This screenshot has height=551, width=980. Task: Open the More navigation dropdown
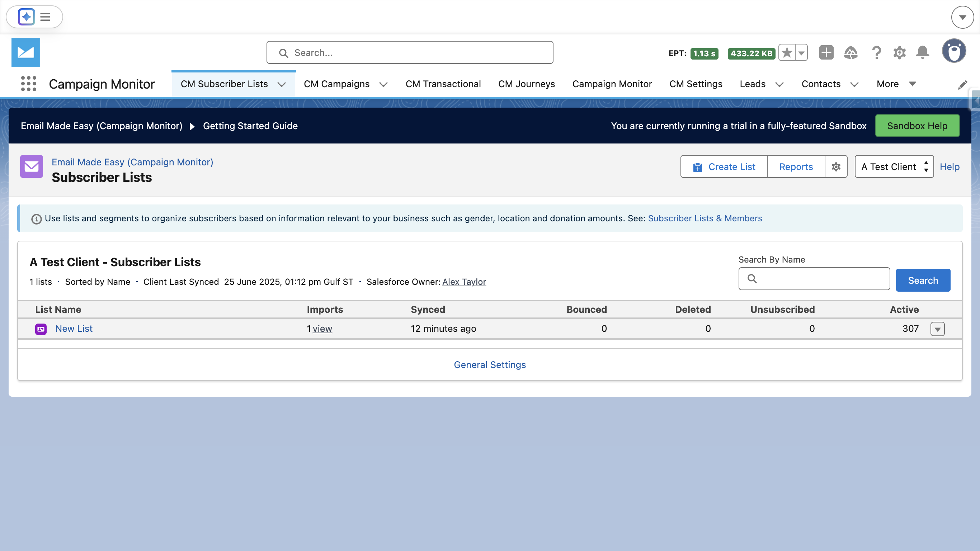(896, 84)
